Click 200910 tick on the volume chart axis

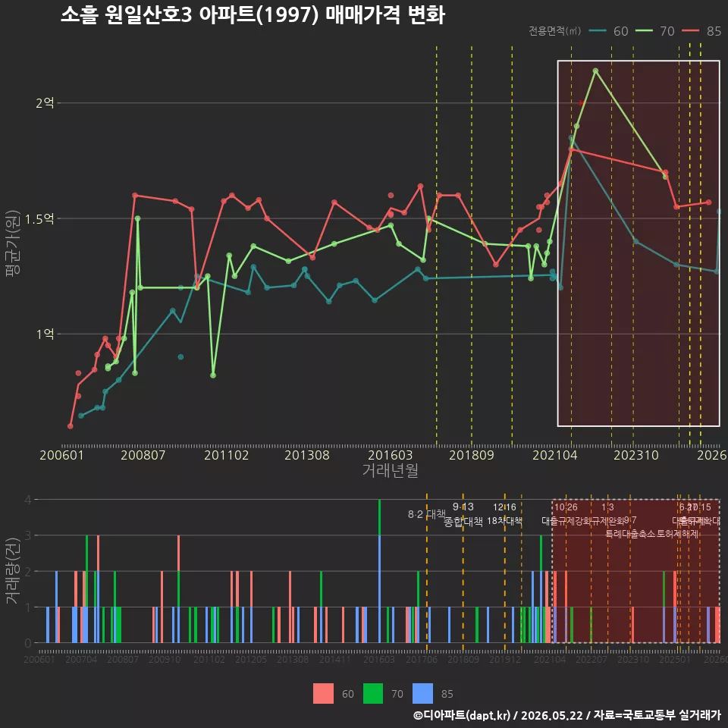coord(165,659)
